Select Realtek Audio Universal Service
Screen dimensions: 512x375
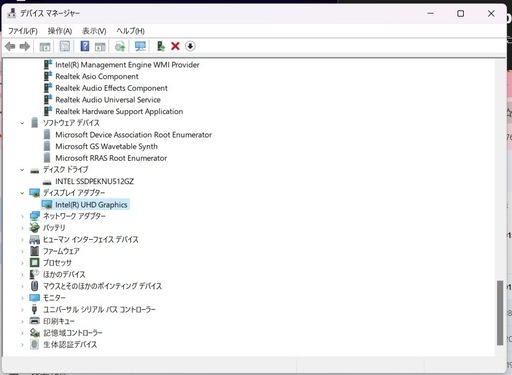tap(108, 100)
